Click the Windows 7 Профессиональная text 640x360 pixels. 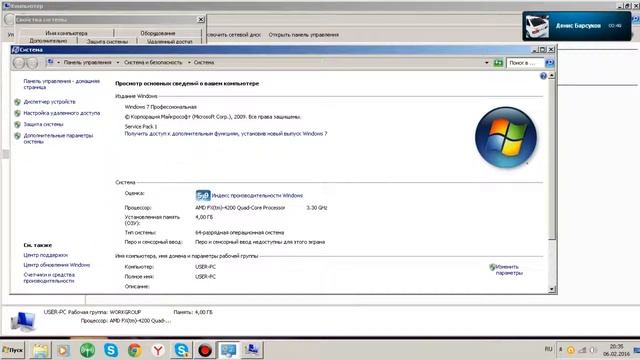point(160,107)
